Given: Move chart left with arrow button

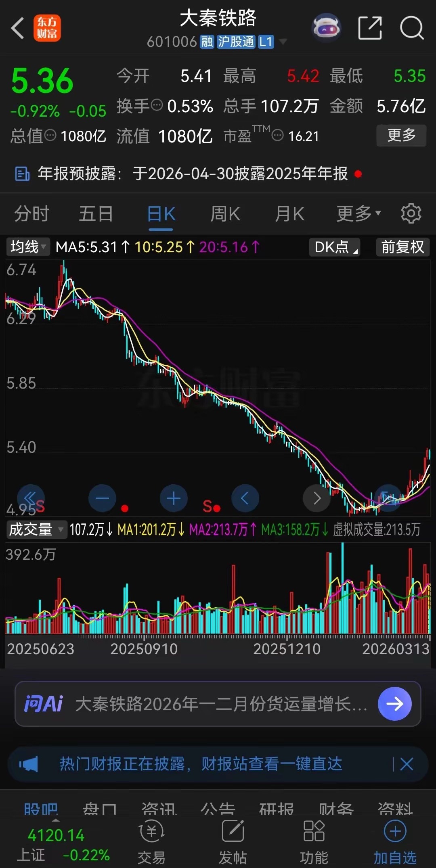Looking at the screenshot, I should tap(245, 498).
